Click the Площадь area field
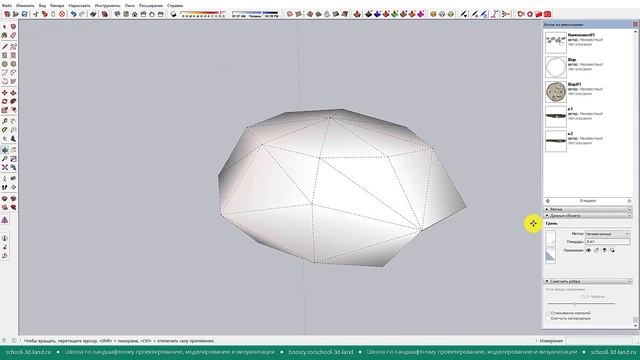The height and width of the screenshot is (360, 640). pyautogui.click(x=608, y=242)
